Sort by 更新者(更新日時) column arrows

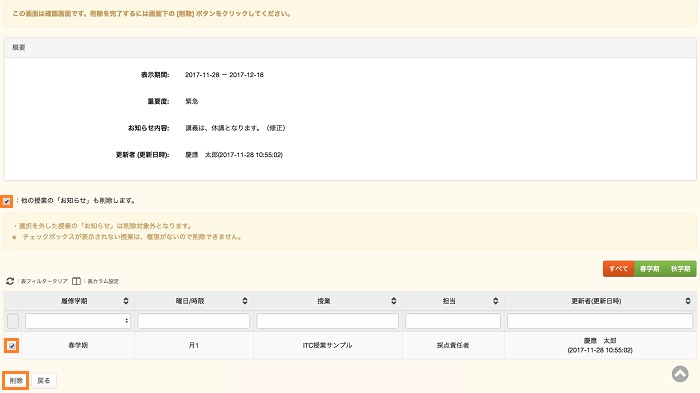click(x=688, y=301)
